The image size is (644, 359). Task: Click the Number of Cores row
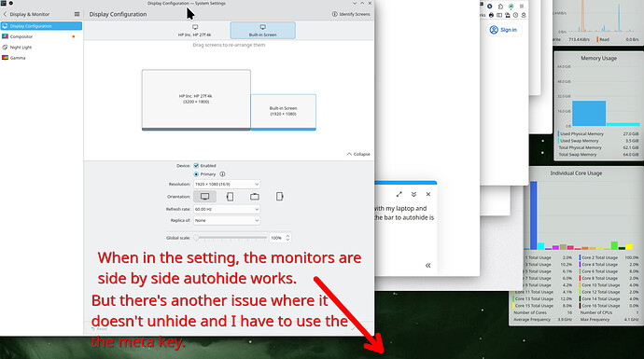coord(542,312)
